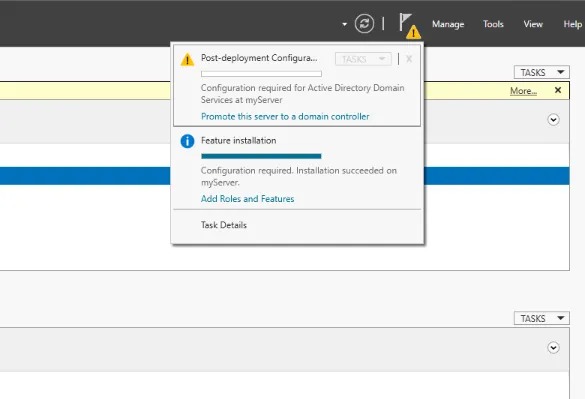Open the lower TASKS dropdown on the page
Image resolution: width=585 pixels, height=399 pixels.
[x=542, y=318]
